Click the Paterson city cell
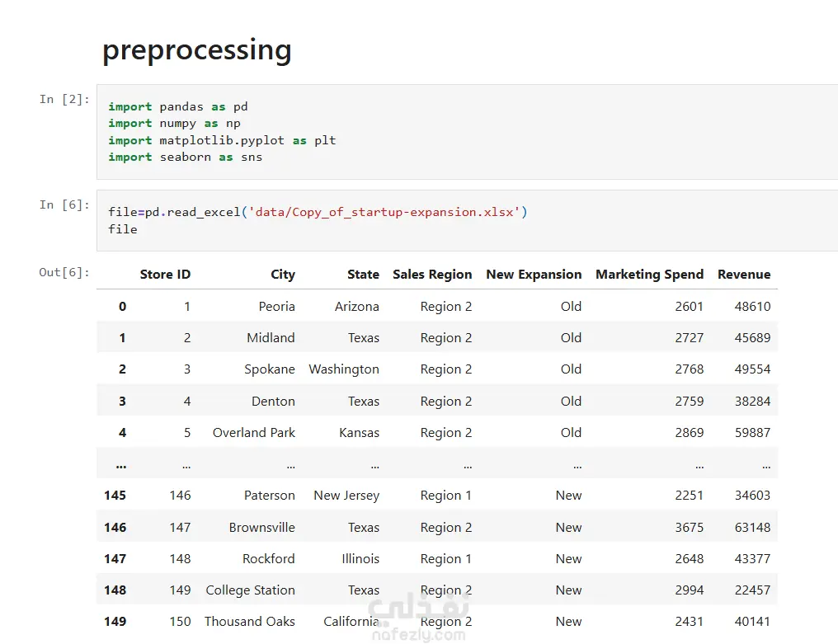 [x=270, y=496]
